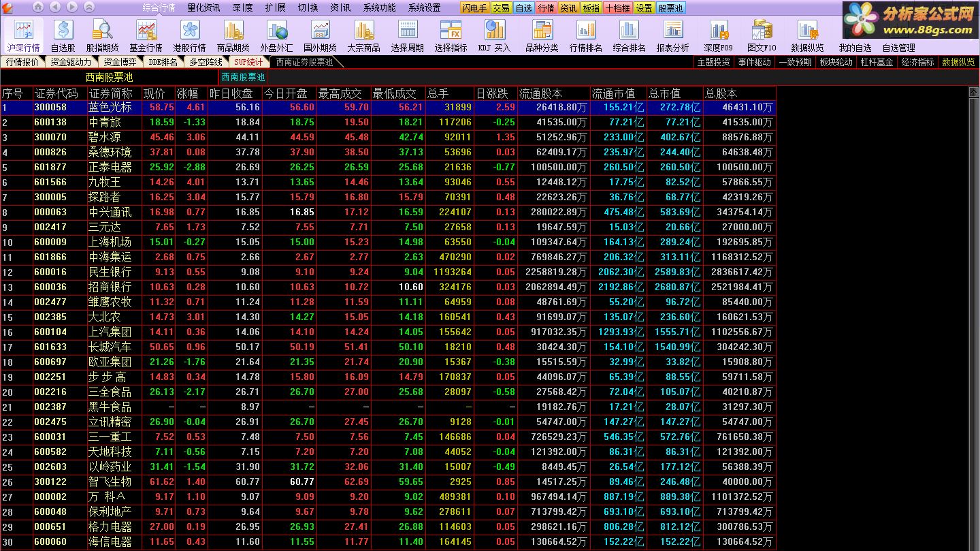Viewport: 980px width, 551px height.
Task: Open the 综合行情 menu
Action: [159, 8]
